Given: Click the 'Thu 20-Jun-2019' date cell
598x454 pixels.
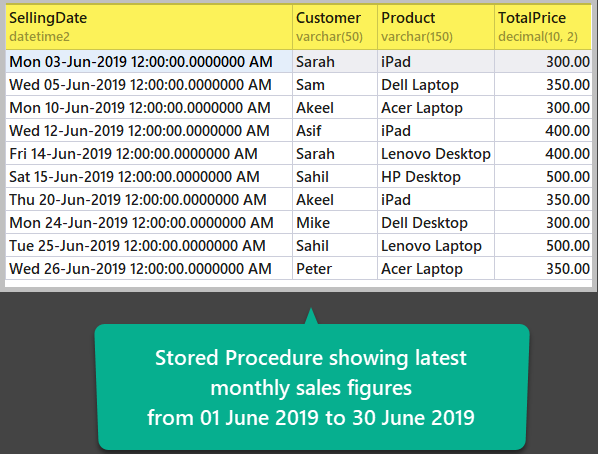Looking at the screenshot, I should (149, 200).
